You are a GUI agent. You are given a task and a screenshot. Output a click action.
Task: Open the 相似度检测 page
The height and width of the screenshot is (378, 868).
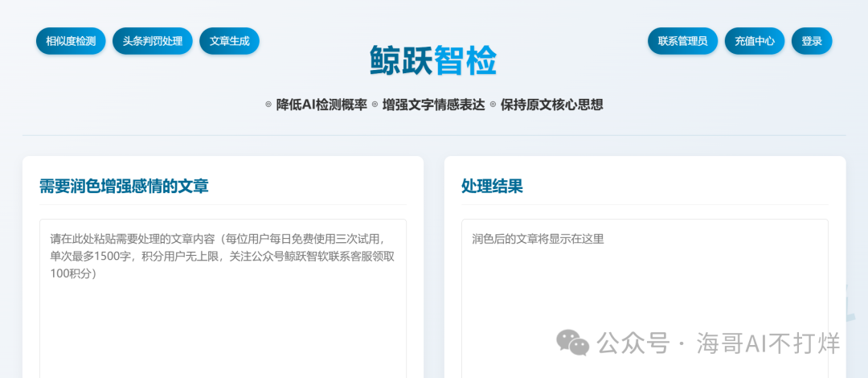(71, 41)
